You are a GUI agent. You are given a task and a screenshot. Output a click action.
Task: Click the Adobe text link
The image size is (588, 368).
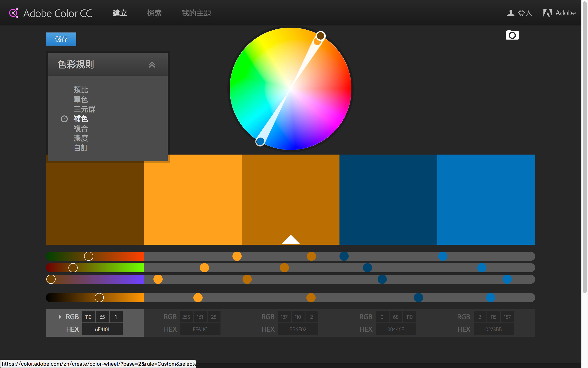pos(565,13)
